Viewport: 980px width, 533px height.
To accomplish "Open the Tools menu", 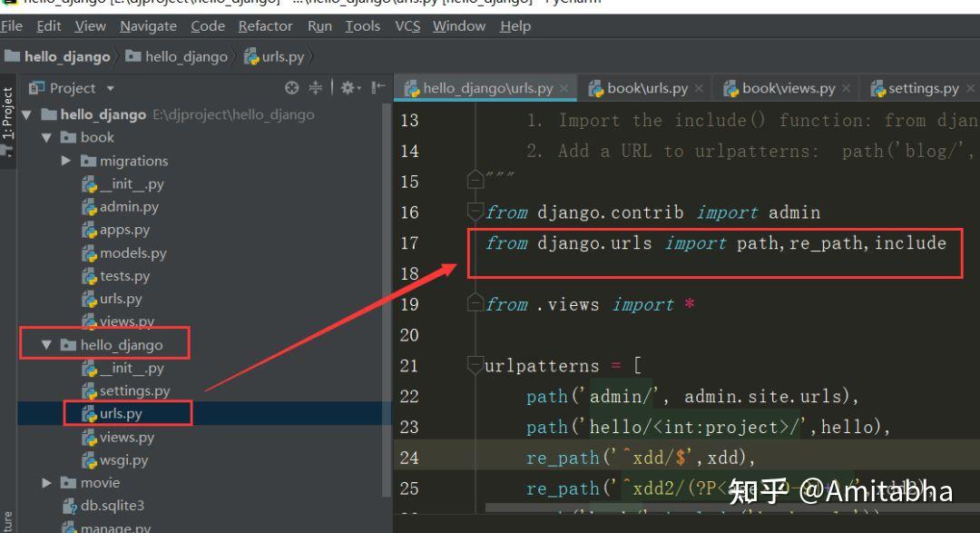I will [362, 26].
